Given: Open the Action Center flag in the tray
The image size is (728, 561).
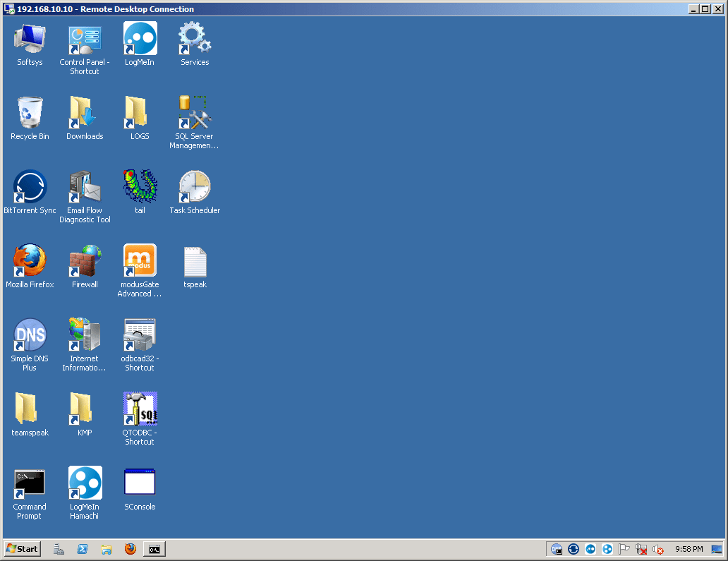Looking at the screenshot, I should (624, 550).
